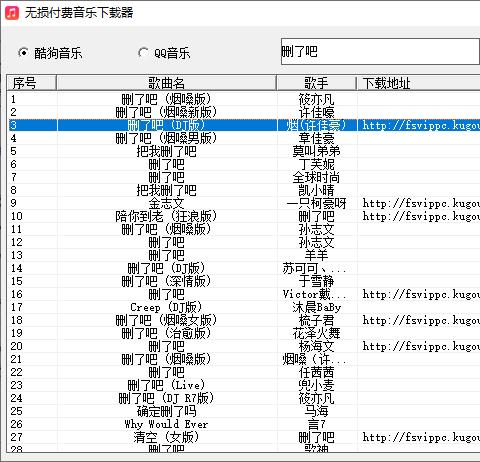
Task: Select row number 21
Action: [x=16, y=359]
